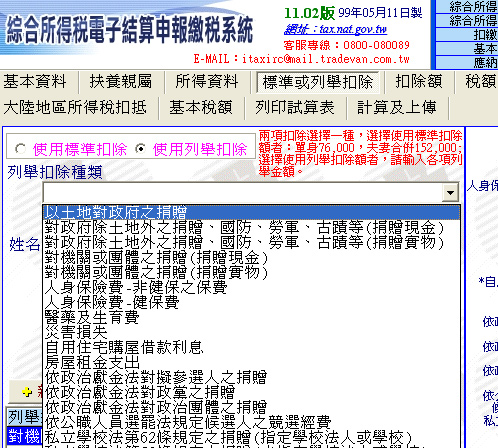This screenshot has width=498, height=448.
Task: Open the 扣除額 tab
Action: 419,82
